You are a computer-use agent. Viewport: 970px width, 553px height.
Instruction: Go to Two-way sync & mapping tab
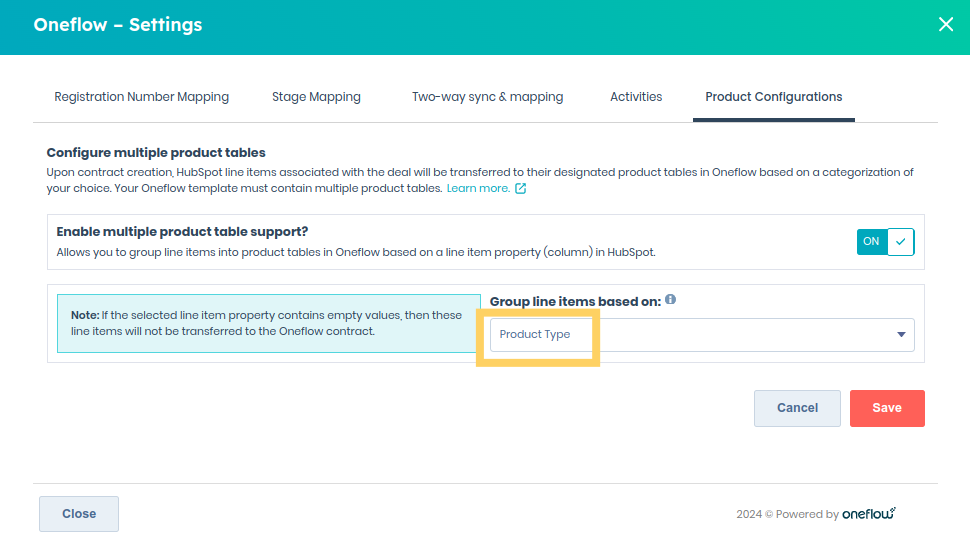[487, 97]
